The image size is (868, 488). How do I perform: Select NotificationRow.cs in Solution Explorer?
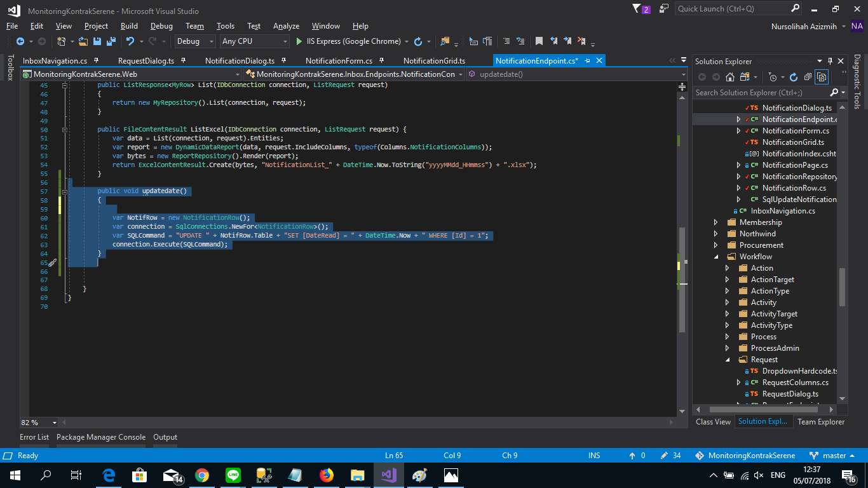pos(794,188)
